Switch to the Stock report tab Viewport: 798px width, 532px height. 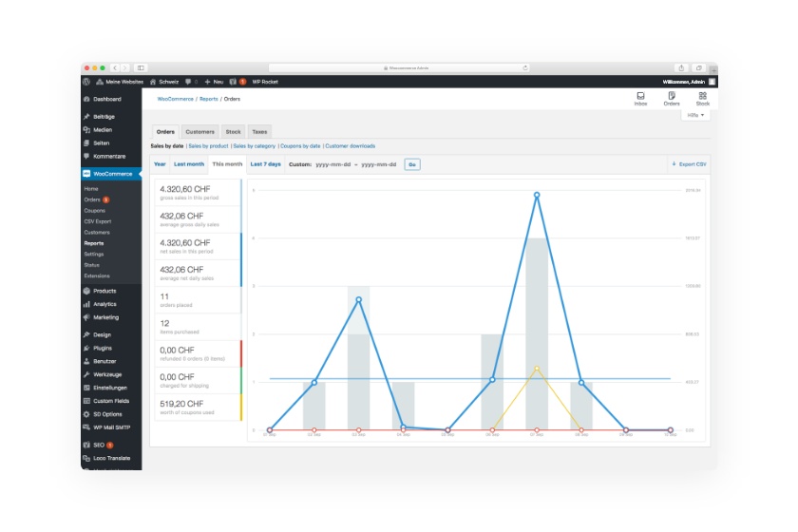[x=233, y=132]
